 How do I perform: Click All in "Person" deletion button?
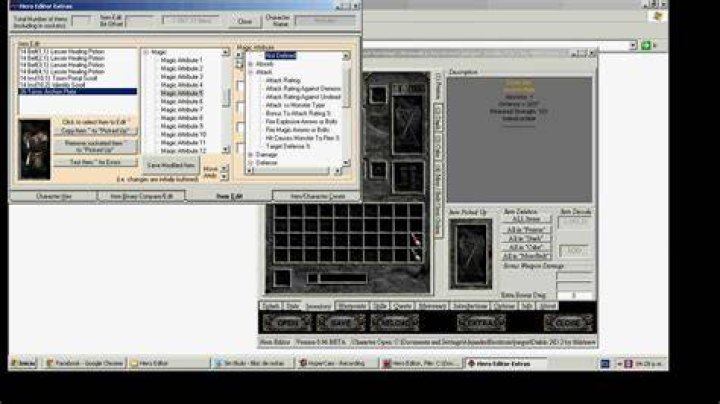coord(526,230)
